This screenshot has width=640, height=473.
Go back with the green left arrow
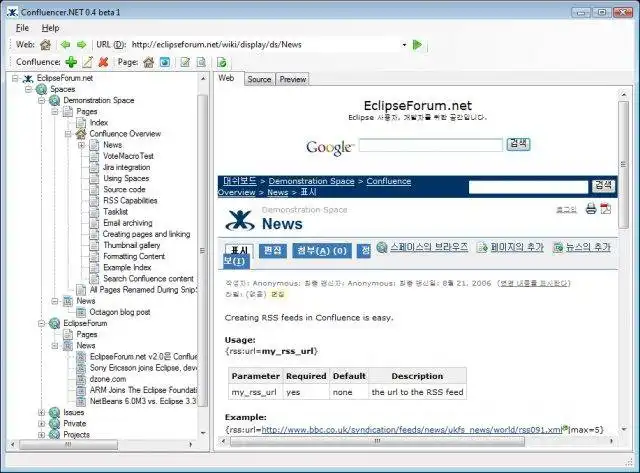click(65, 45)
